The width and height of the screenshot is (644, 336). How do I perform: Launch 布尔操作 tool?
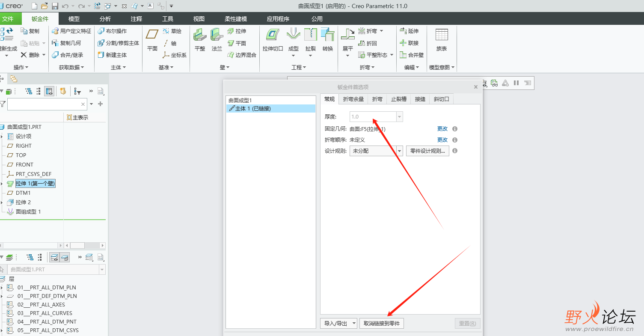coord(112,31)
